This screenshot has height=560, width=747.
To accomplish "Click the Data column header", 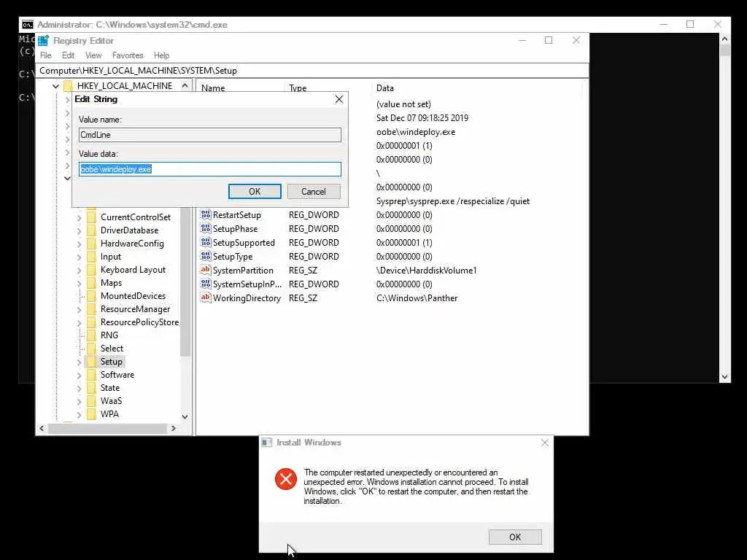I will pos(385,88).
